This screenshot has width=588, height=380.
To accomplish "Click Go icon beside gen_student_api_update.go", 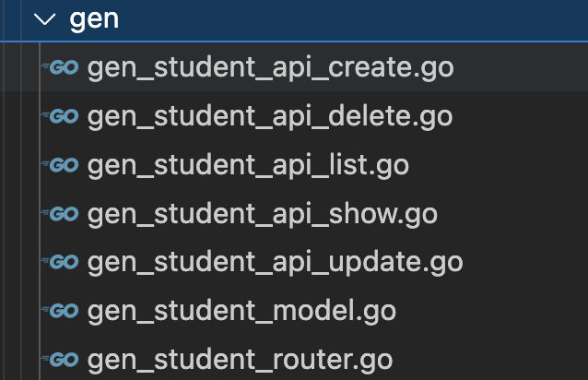I will coord(60,262).
